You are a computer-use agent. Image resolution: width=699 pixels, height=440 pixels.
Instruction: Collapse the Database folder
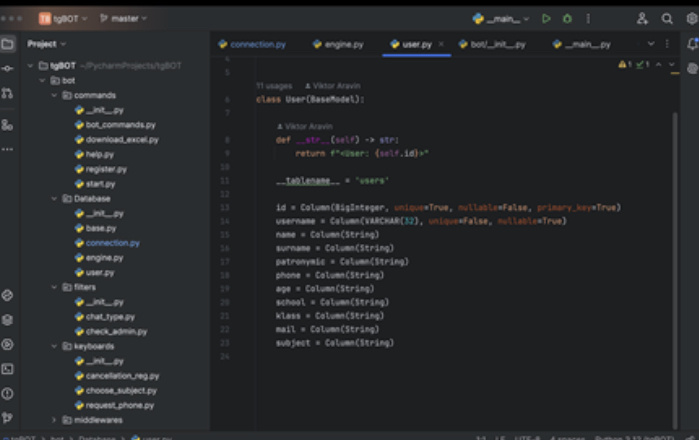pyautogui.click(x=54, y=199)
